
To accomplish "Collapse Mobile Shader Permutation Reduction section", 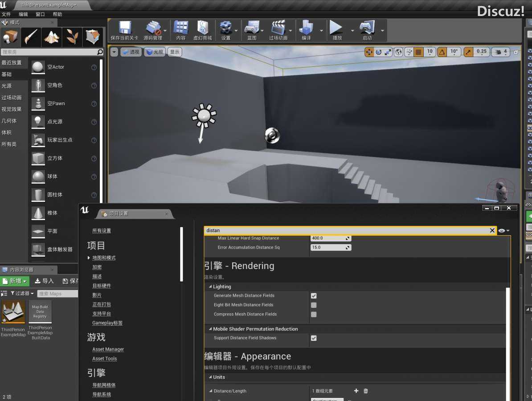I will pyautogui.click(x=210, y=329).
